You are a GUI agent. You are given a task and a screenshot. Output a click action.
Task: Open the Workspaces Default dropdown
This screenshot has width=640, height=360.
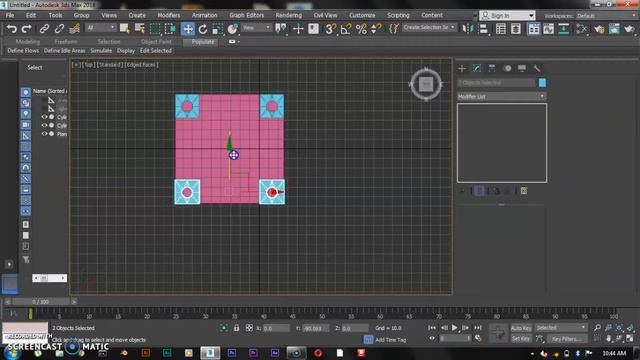606,16
